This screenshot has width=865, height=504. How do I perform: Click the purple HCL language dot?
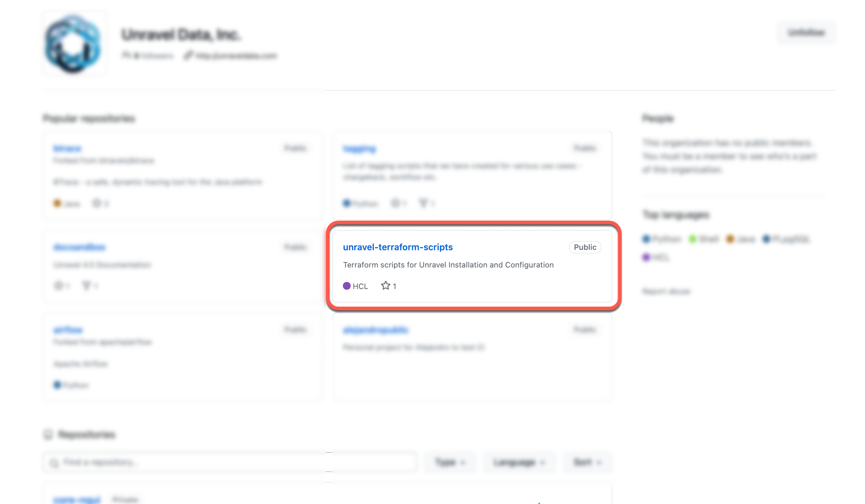347,286
